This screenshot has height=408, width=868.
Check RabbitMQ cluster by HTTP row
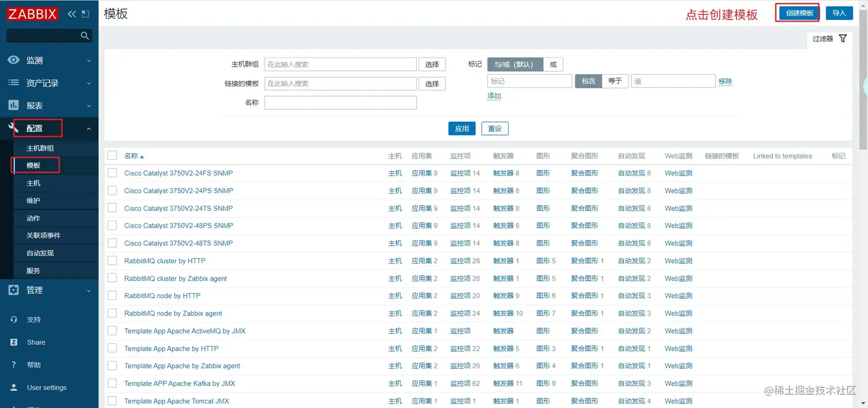click(112, 260)
